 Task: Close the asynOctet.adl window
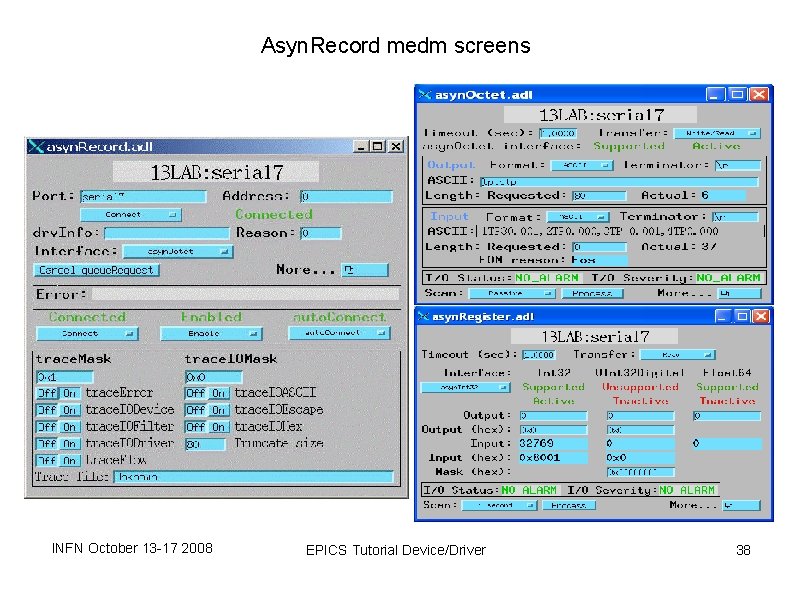coord(759,95)
